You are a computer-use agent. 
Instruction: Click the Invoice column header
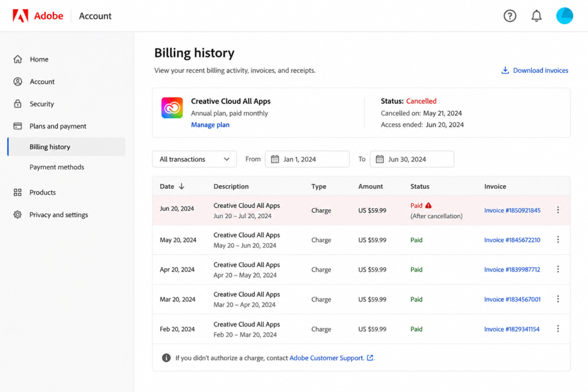coord(495,187)
